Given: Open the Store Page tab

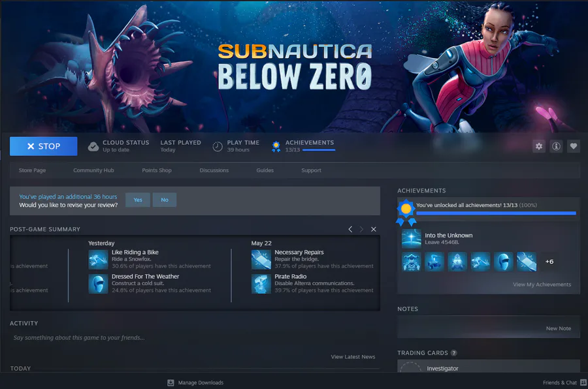Looking at the screenshot, I should tap(32, 170).
